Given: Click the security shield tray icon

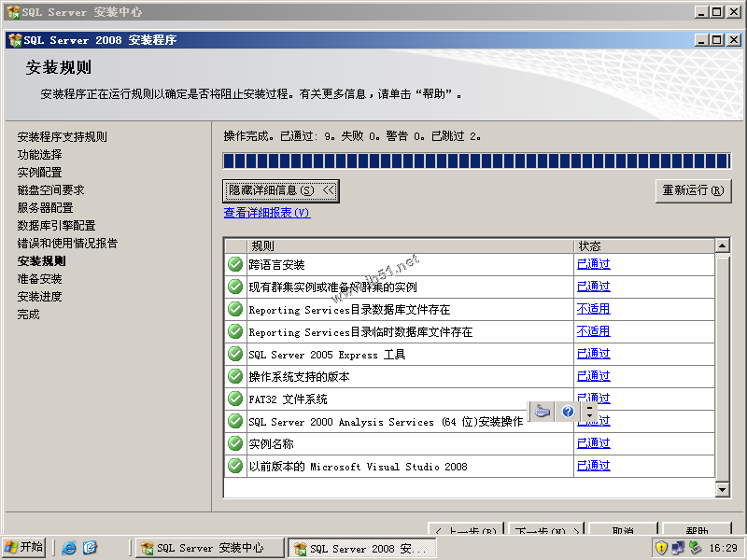Looking at the screenshot, I should (661, 548).
